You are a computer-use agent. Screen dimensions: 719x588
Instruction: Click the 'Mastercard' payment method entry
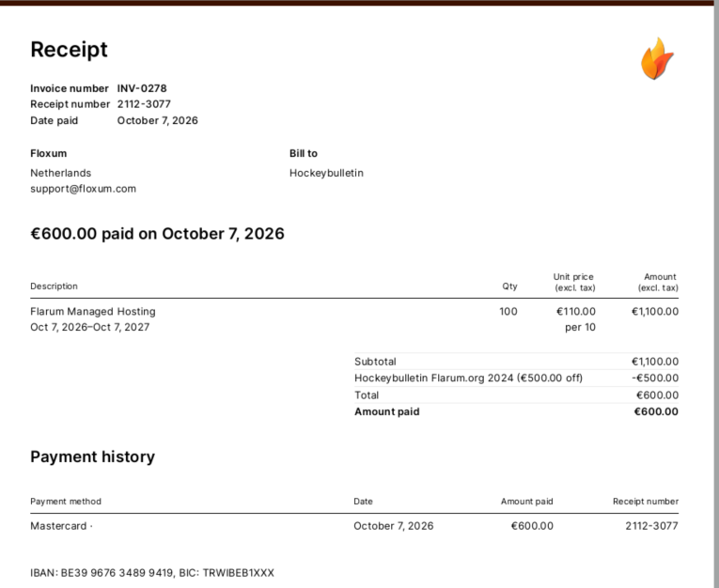61,526
